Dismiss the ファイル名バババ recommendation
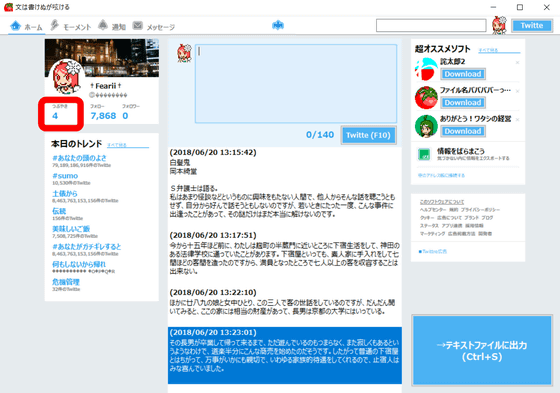 (x=518, y=91)
